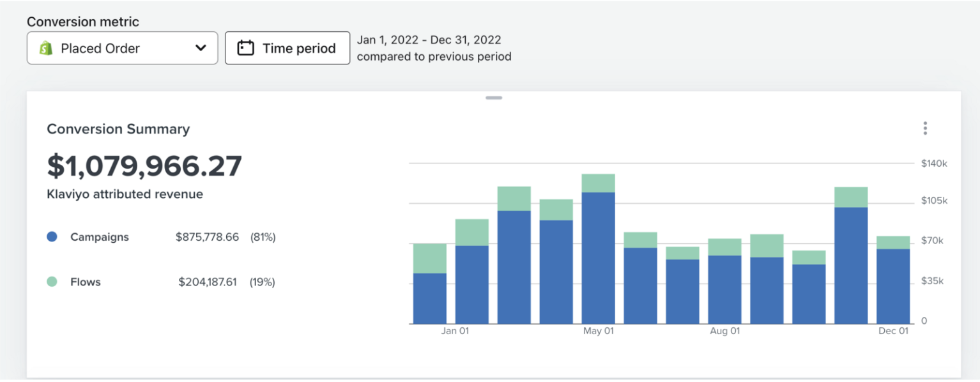Click the date range text Jan 1 - Dec 31, 2022

click(429, 40)
